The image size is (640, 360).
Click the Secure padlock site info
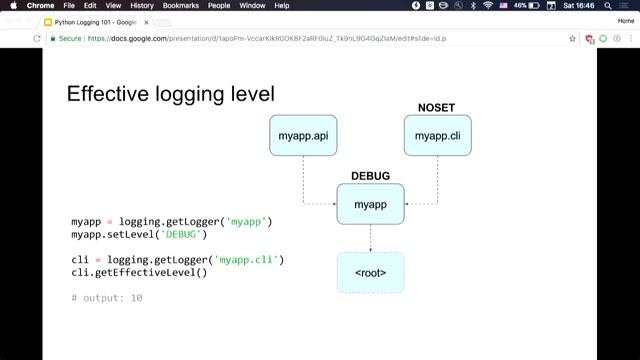point(66,38)
